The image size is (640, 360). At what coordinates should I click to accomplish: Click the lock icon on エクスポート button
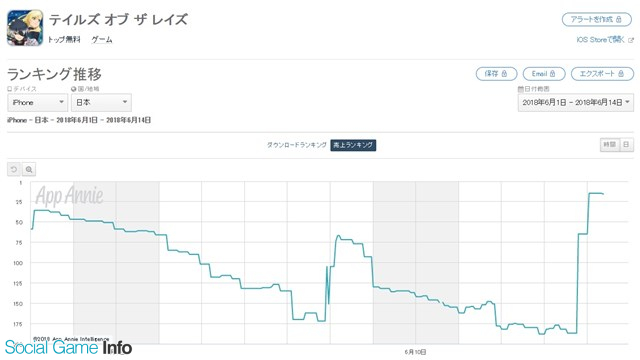[620, 73]
